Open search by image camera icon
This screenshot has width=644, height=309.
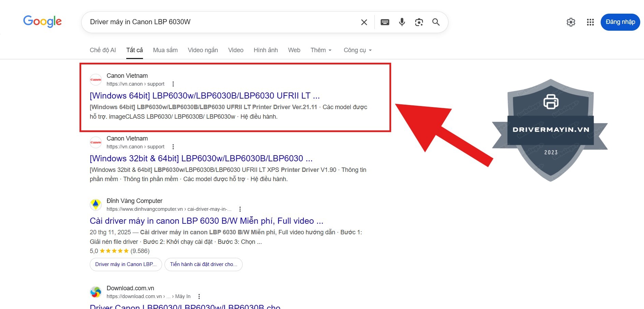419,22
